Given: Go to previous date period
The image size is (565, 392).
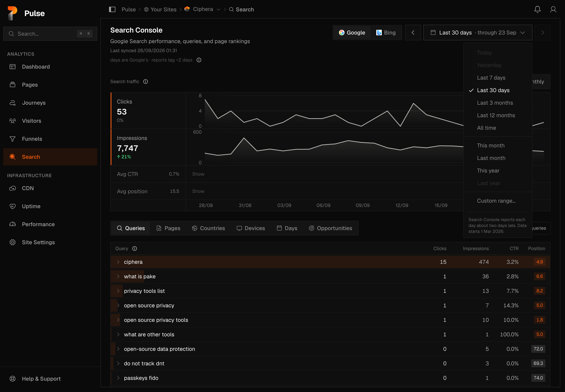Looking at the screenshot, I should coord(413,33).
